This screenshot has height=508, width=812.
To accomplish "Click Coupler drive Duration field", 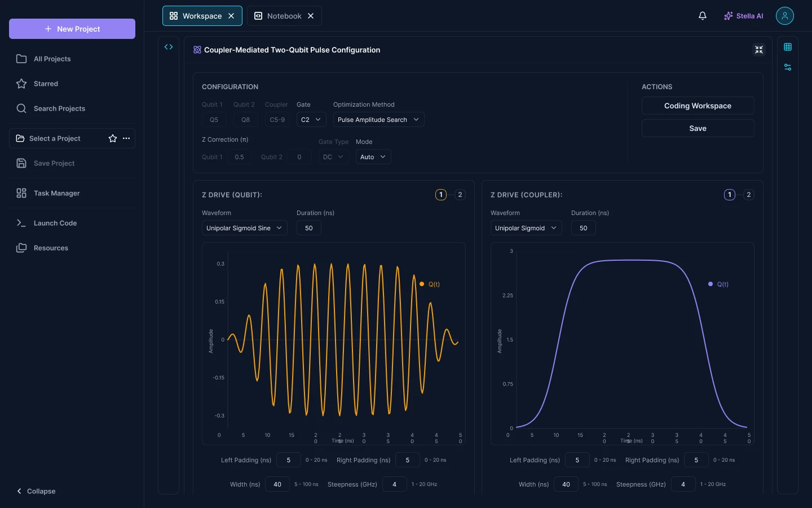I will click(584, 228).
